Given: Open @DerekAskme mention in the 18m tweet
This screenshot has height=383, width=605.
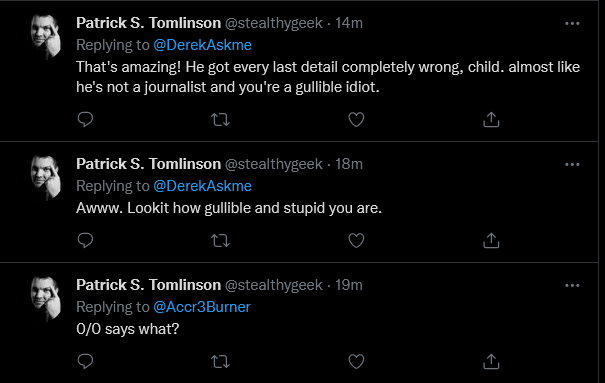Looking at the screenshot, I should (x=203, y=186).
